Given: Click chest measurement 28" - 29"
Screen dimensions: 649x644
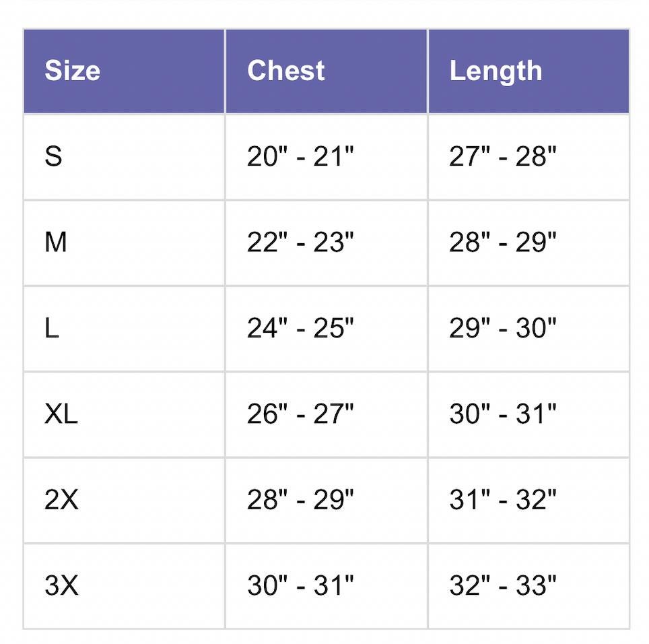Looking at the screenshot, I should (300, 500).
